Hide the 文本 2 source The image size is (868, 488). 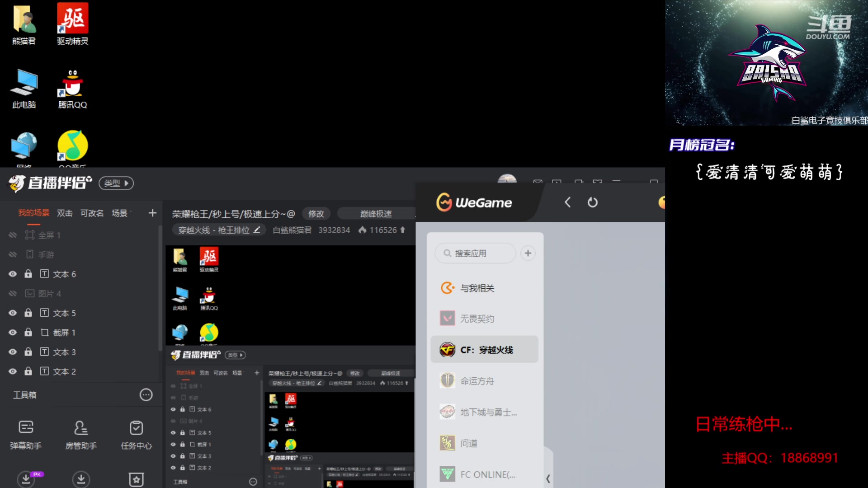point(13,371)
